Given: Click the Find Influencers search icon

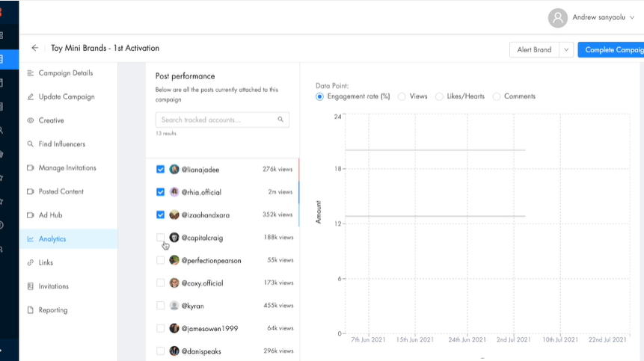Looking at the screenshot, I should [30, 144].
